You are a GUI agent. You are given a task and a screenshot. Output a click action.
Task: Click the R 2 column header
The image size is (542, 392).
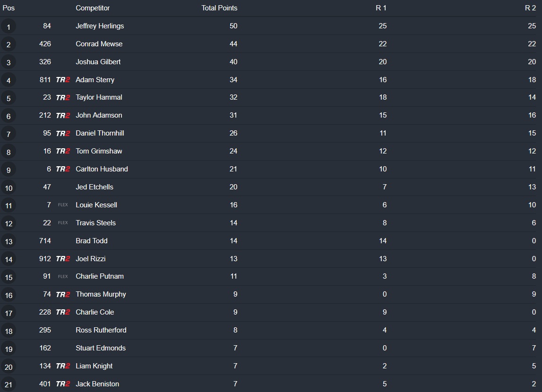(x=530, y=8)
